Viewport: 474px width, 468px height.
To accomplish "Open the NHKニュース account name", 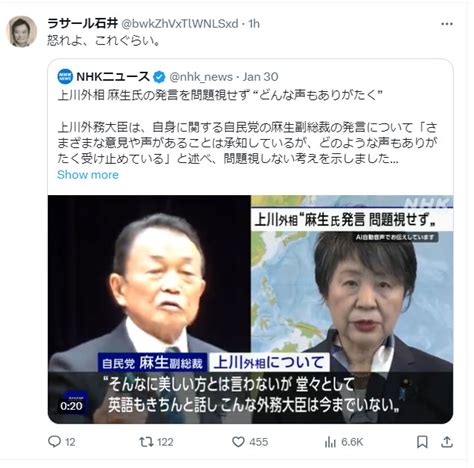I will (x=113, y=77).
